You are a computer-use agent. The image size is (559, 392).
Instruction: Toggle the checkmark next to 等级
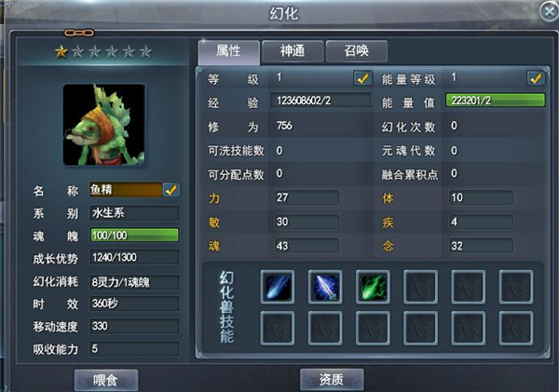pos(362,78)
